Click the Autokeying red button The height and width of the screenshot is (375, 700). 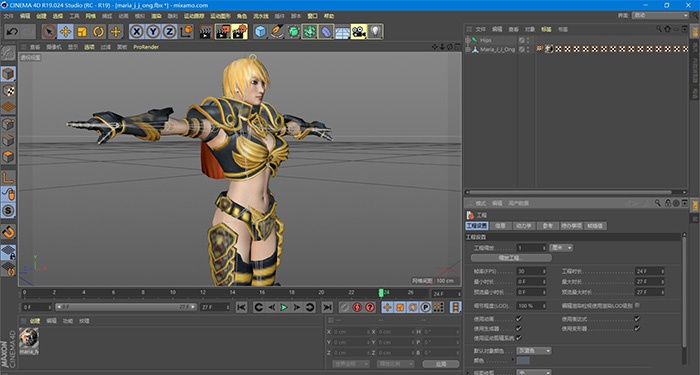coord(357,307)
